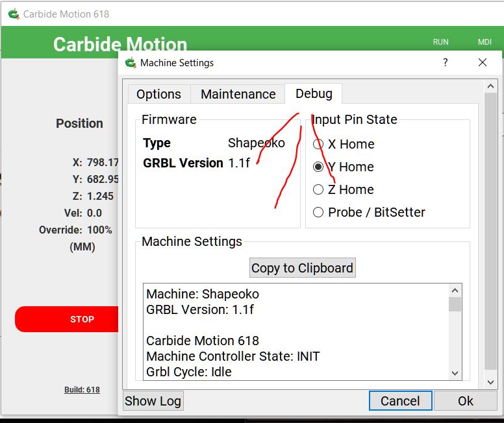
Task: Click the settings text box scrollbar thumb
Action: [x=455, y=304]
